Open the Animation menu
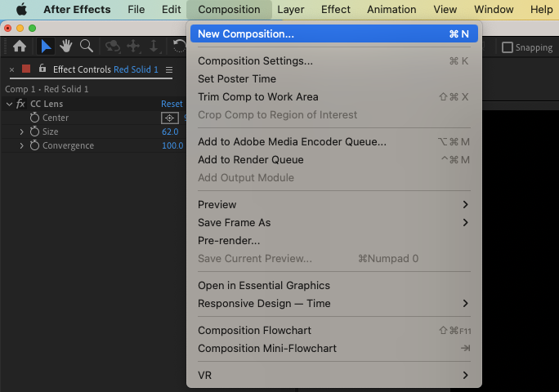The width and height of the screenshot is (559, 392). [391, 9]
